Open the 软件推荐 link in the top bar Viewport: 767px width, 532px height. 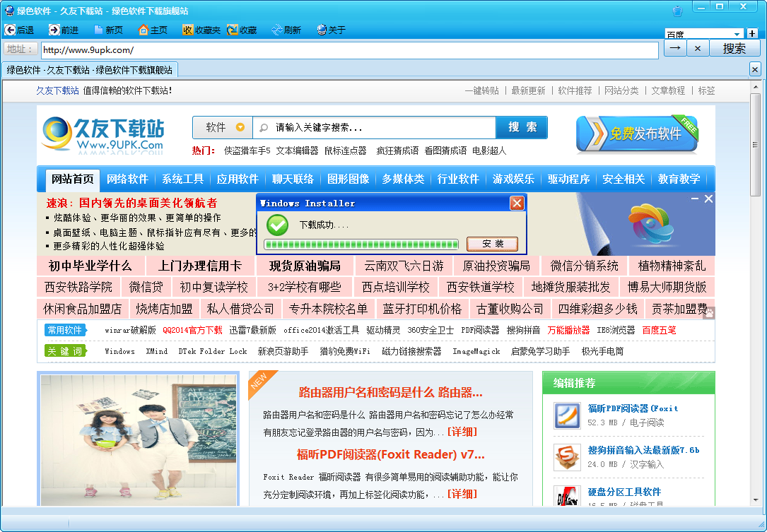tap(575, 90)
